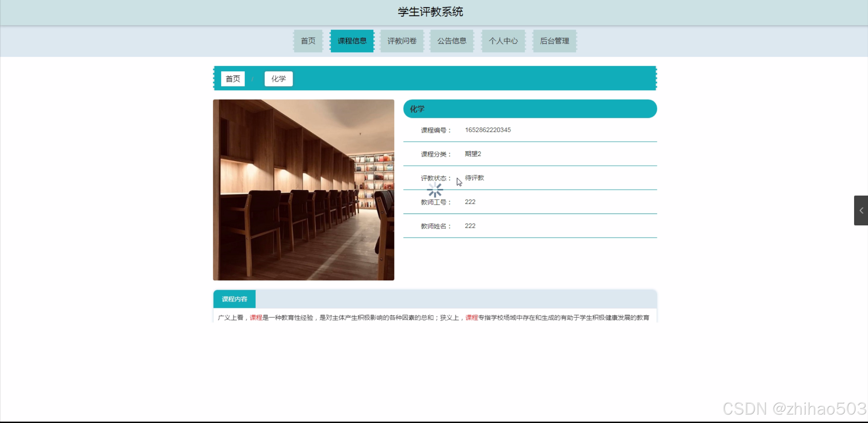Click the course number 1652862220345
Screen dimensions: 868x423
click(x=487, y=130)
